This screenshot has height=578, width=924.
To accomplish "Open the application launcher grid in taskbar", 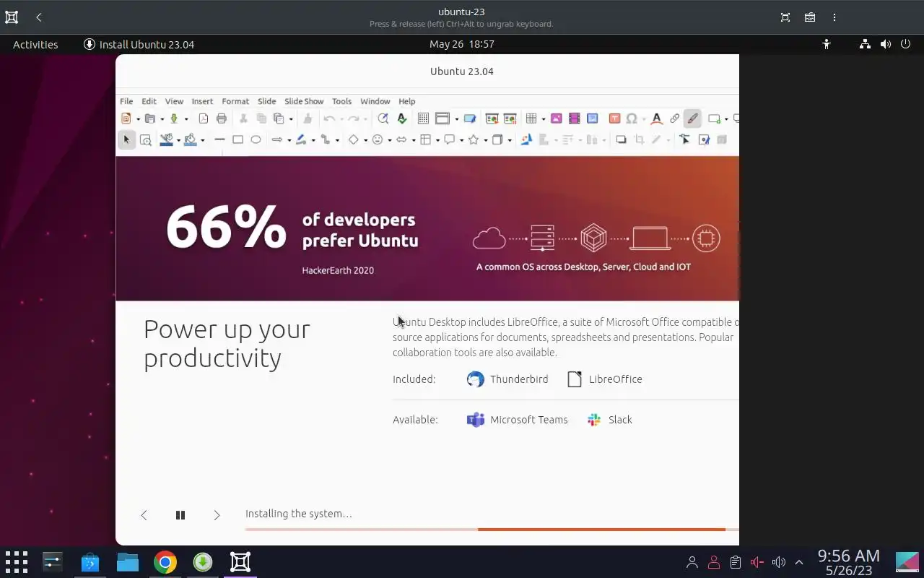I will [x=16, y=562].
